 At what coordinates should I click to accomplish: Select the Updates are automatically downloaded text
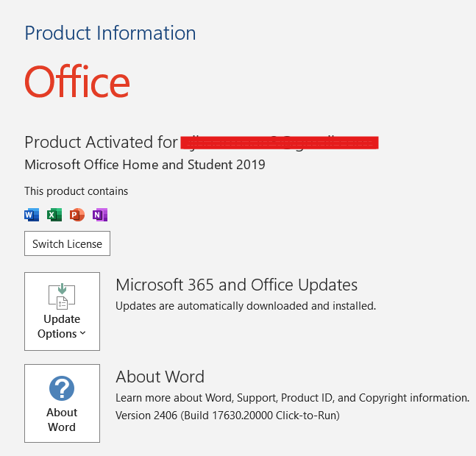point(246,306)
